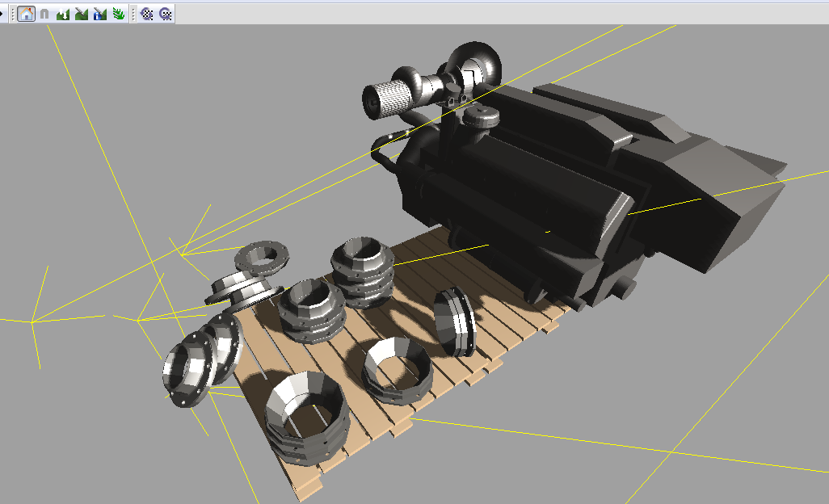Click terrain raise/lower arrows icon
The image size is (829, 504).
(63, 14)
